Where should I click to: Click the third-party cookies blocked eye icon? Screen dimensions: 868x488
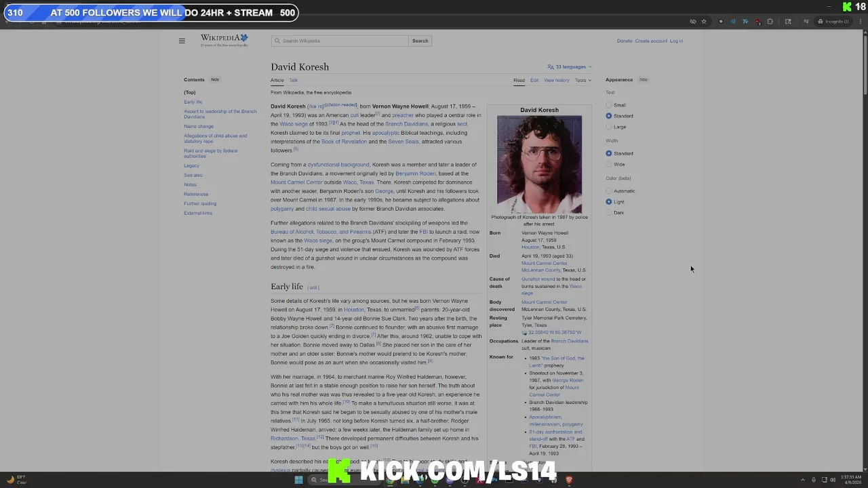point(692,22)
